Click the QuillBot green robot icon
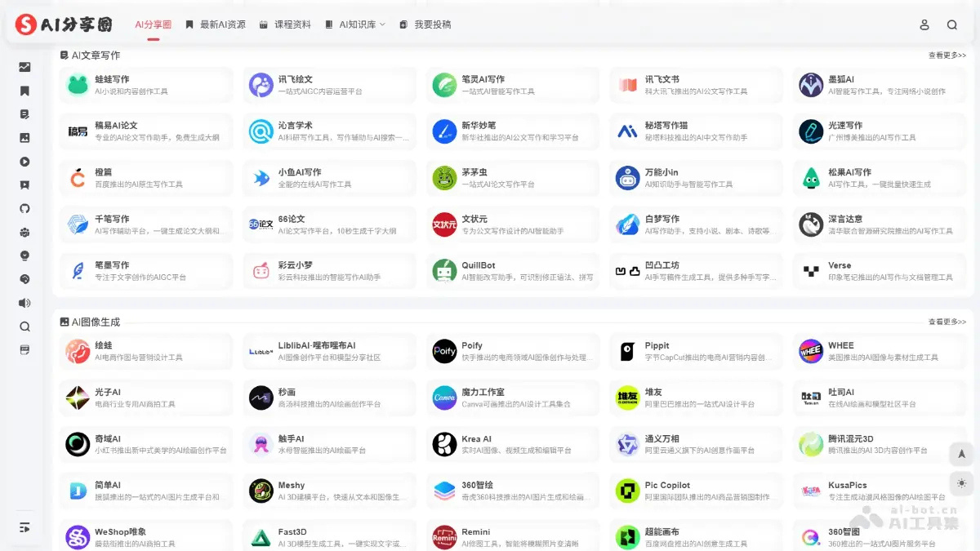The width and height of the screenshot is (980, 551). click(444, 271)
